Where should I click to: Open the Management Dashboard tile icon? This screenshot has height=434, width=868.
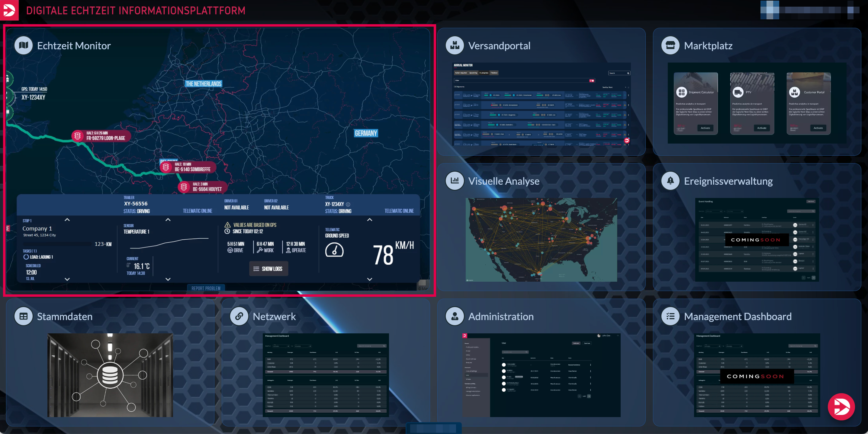670,316
